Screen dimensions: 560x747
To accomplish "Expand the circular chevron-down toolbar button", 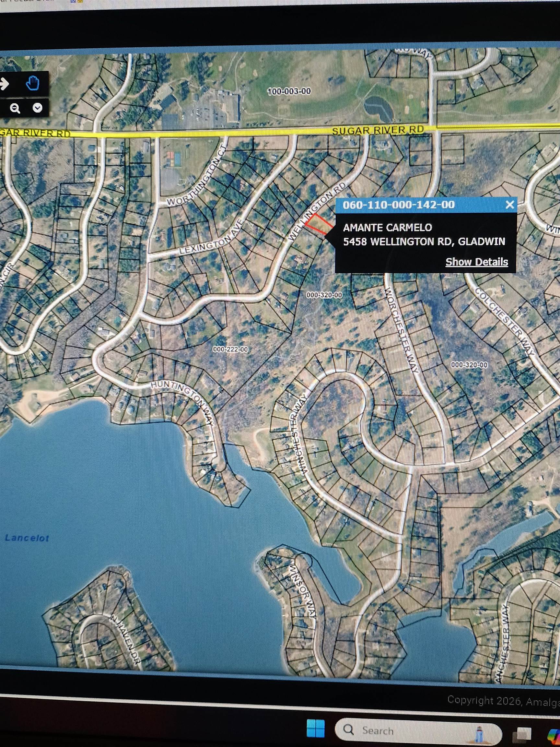I will pos(37,108).
